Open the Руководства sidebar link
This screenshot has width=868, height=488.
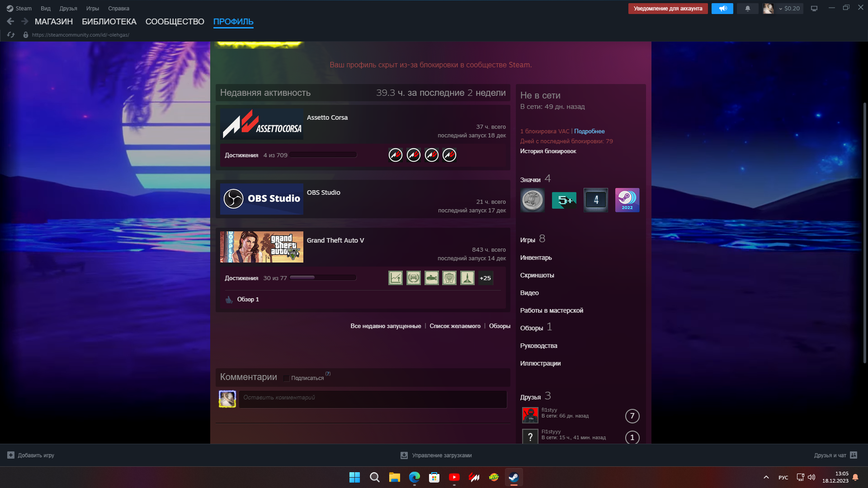[539, 346]
